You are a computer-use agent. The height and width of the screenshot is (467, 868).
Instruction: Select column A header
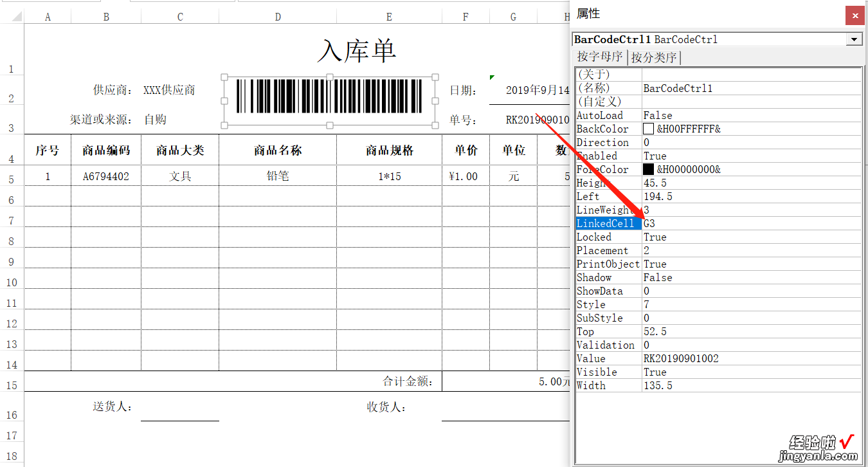48,17
